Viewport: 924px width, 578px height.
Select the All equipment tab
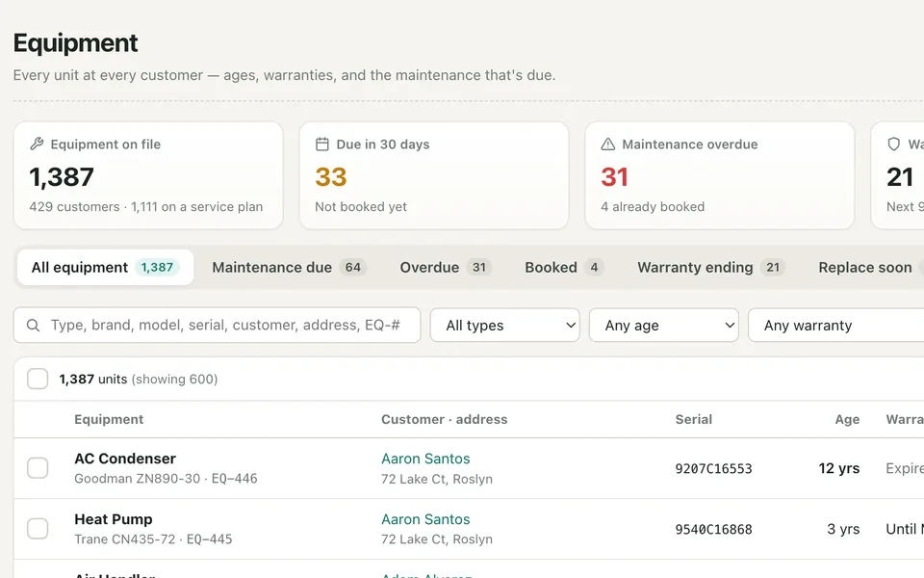[x=106, y=267]
